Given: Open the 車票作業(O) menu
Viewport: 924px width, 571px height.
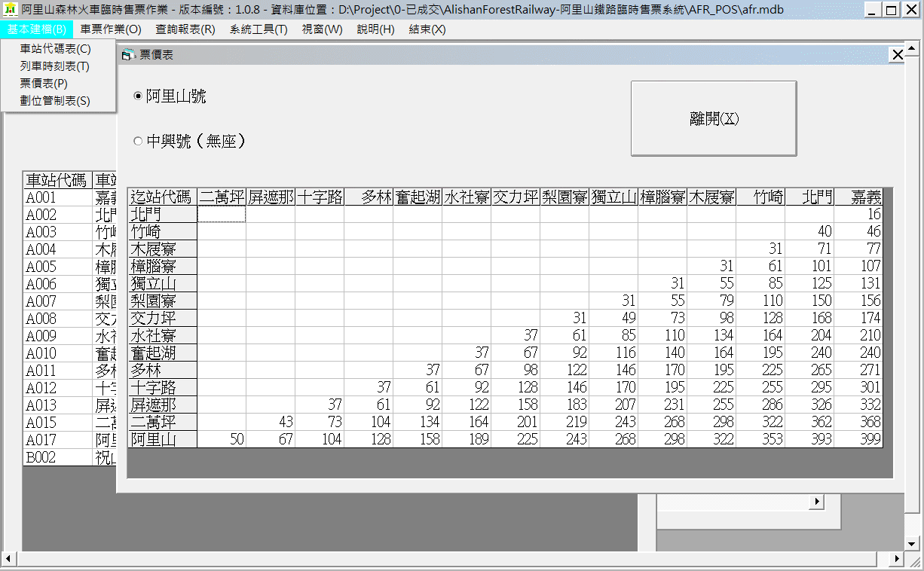Looking at the screenshot, I should tap(111, 29).
